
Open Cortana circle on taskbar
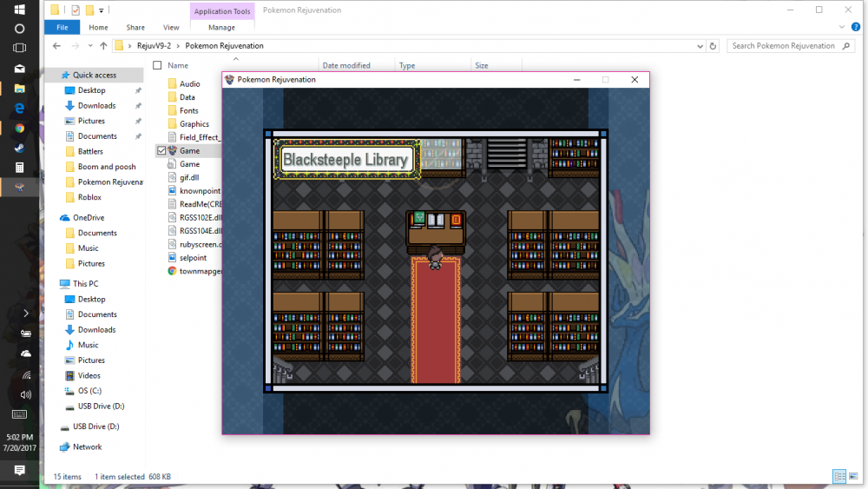(19, 29)
